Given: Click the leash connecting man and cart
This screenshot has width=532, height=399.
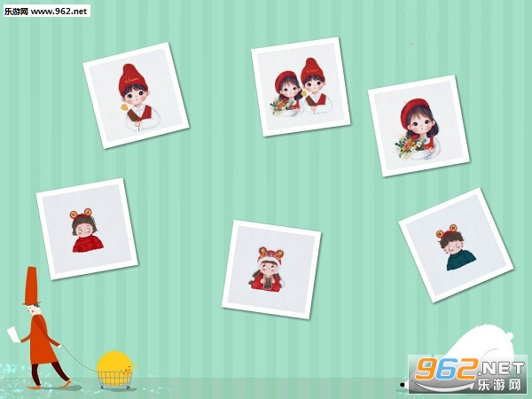Looking at the screenshot, I should point(79,359).
